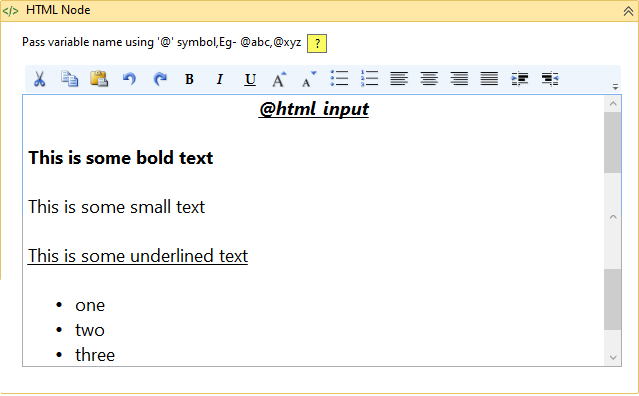Apply bulleted list formatting
639x396 pixels.
pos(339,78)
